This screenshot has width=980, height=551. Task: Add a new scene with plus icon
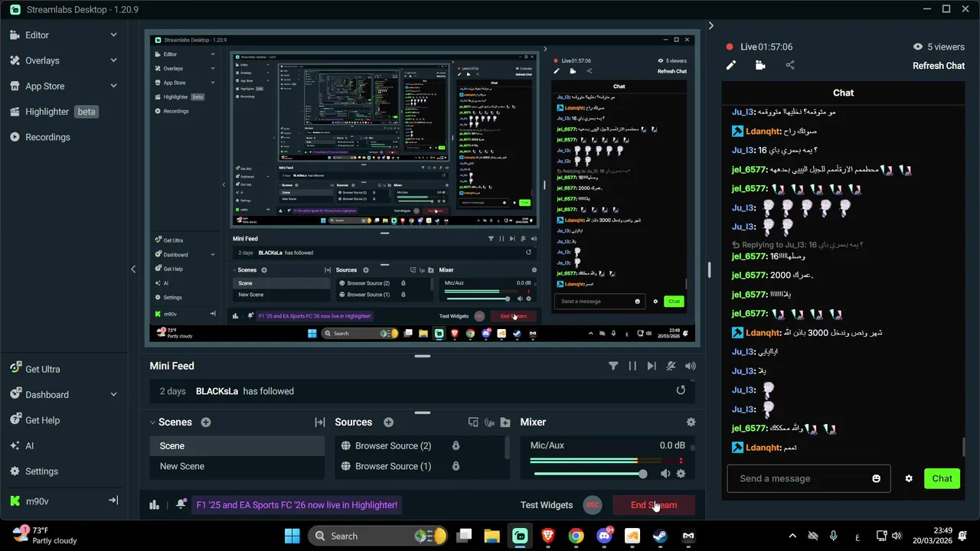pos(205,422)
